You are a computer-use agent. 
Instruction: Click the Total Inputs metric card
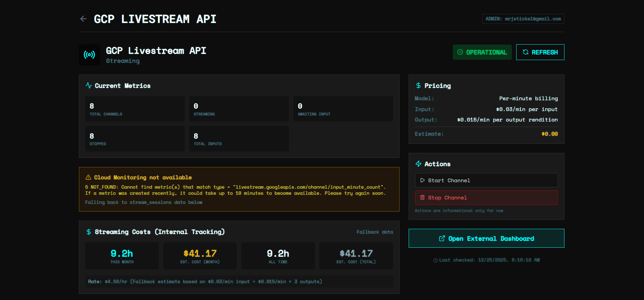coord(239,139)
